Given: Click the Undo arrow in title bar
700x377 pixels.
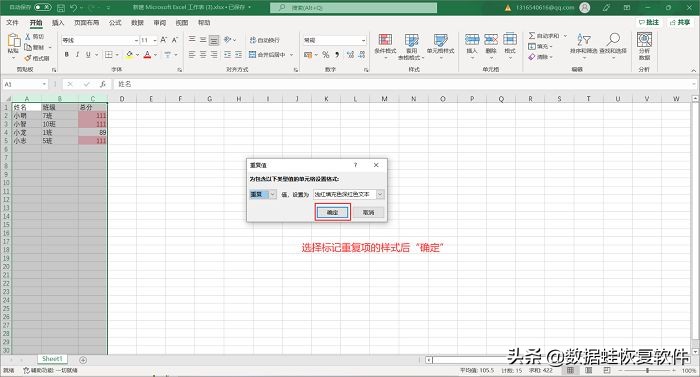Looking at the screenshot, I should [x=74, y=8].
